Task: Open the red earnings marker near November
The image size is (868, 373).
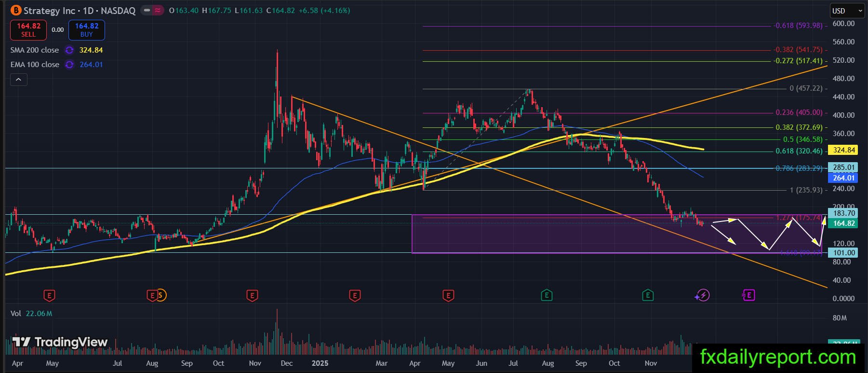Action: [x=252, y=295]
